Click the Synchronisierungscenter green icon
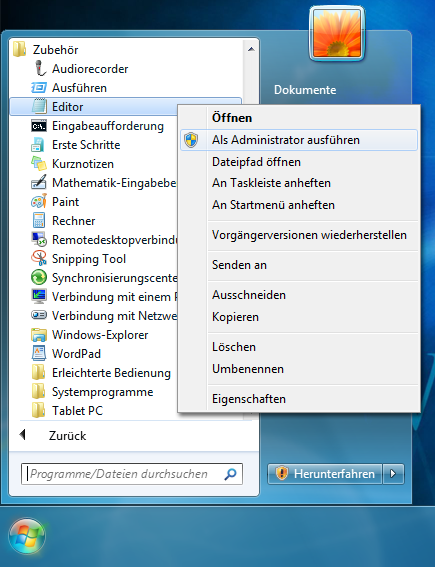 click(x=39, y=277)
